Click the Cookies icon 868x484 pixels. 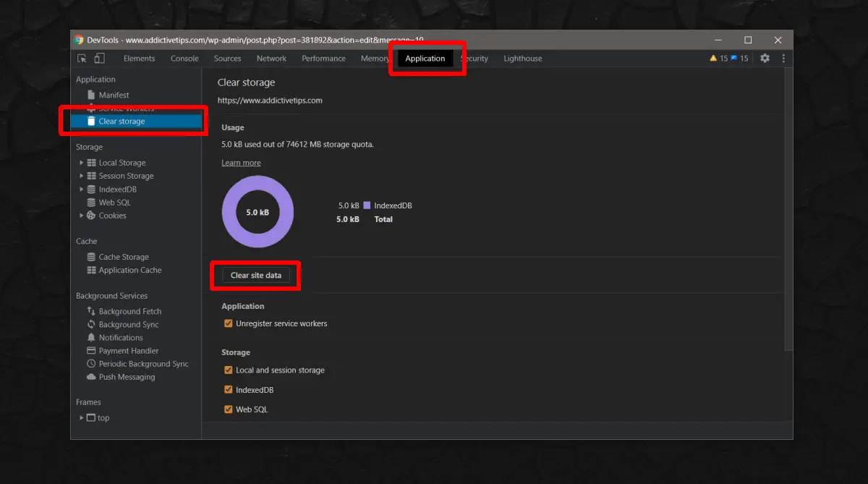click(x=91, y=216)
